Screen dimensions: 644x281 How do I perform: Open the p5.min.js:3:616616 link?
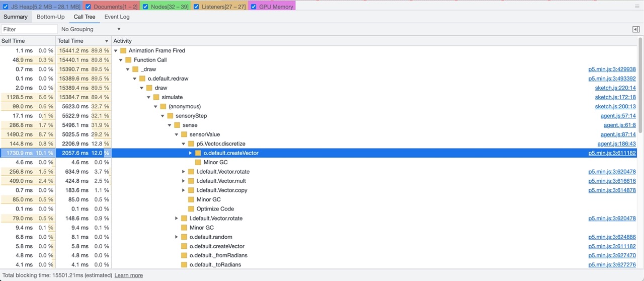click(612, 181)
